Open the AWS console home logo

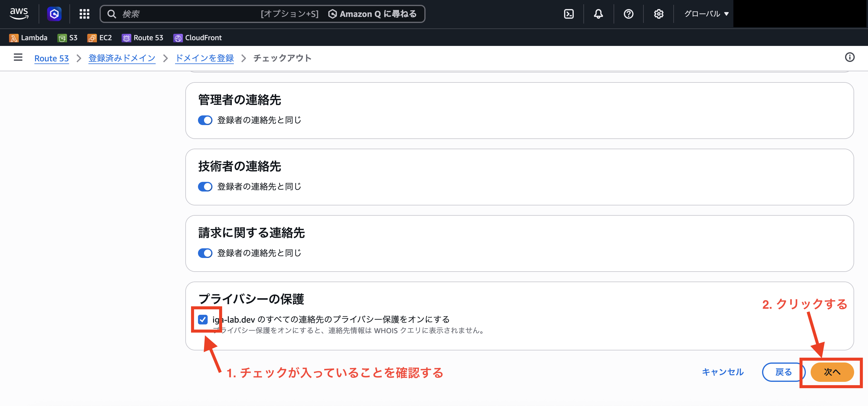19,14
